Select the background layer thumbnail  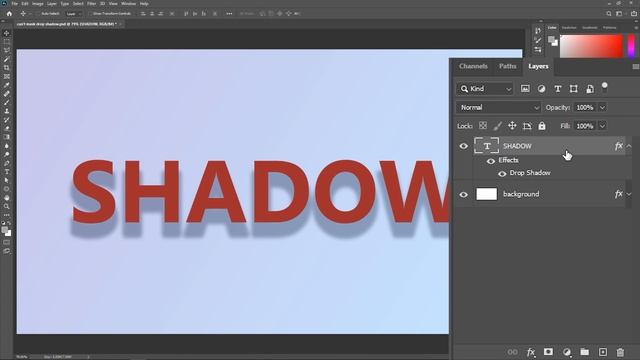[487, 194]
